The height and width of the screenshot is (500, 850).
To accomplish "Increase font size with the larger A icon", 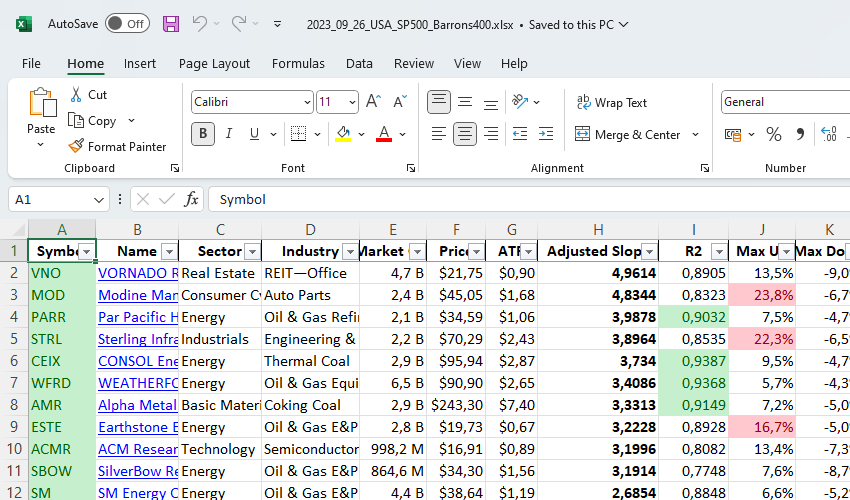I will [374, 102].
